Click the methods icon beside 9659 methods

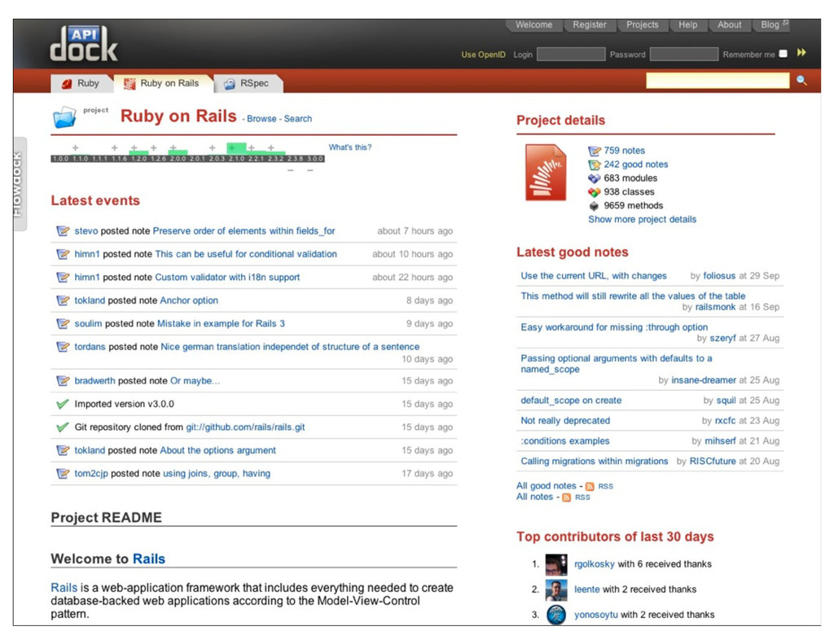[594, 206]
